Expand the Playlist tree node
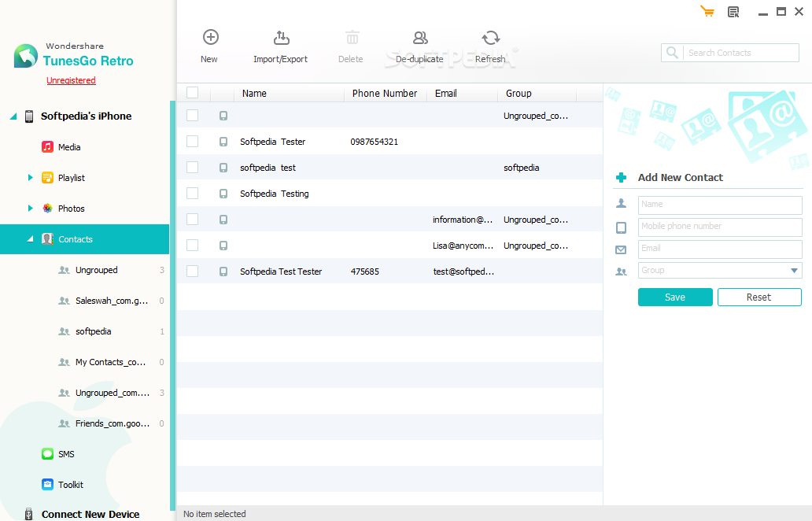812x521 pixels. coord(30,178)
